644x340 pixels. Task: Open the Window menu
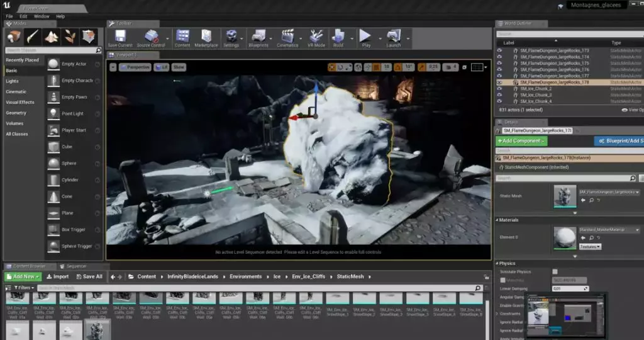(42, 16)
